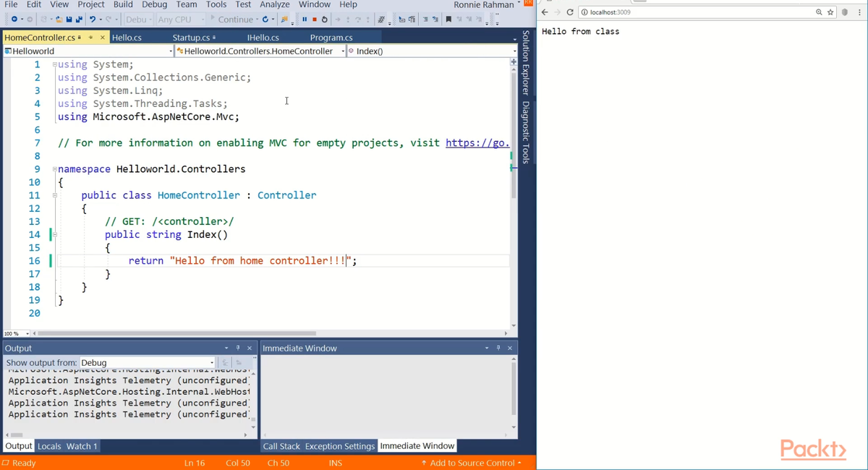This screenshot has width=868, height=470.
Task: Open the https://go. link in the comment
Action: click(x=477, y=143)
